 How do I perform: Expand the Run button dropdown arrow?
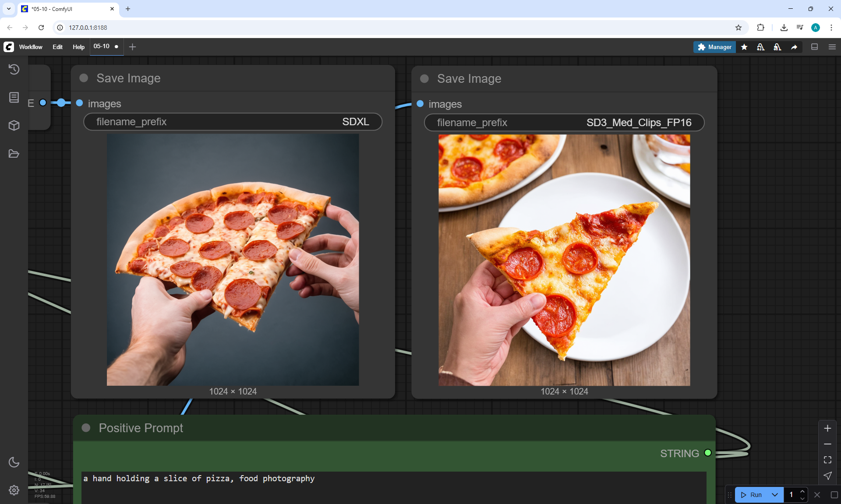774,495
